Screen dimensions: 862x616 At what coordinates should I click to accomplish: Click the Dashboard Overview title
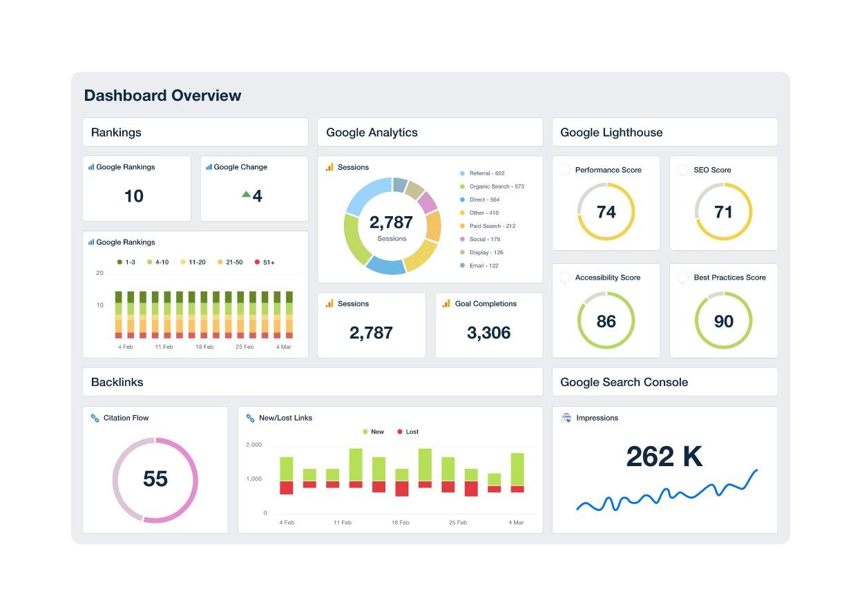click(x=162, y=95)
